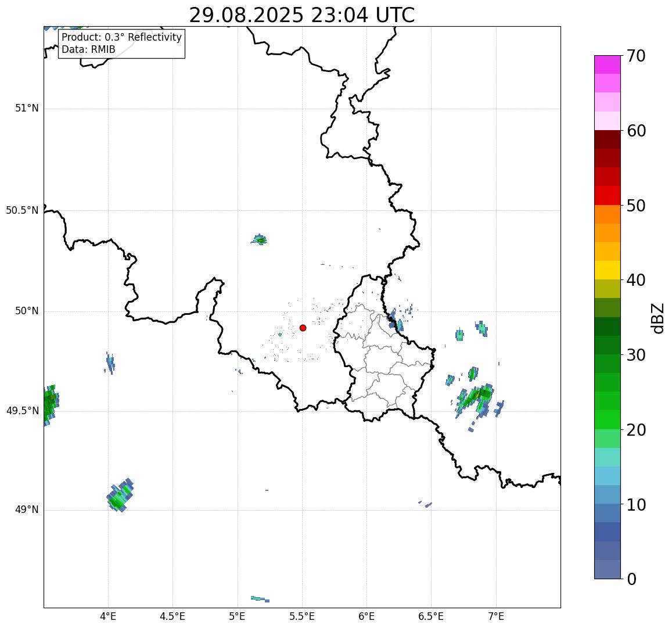Click the 7°E longitude label
Image resolution: width=672 pixels, height=628 pixels.
click(x=496, y=616)
